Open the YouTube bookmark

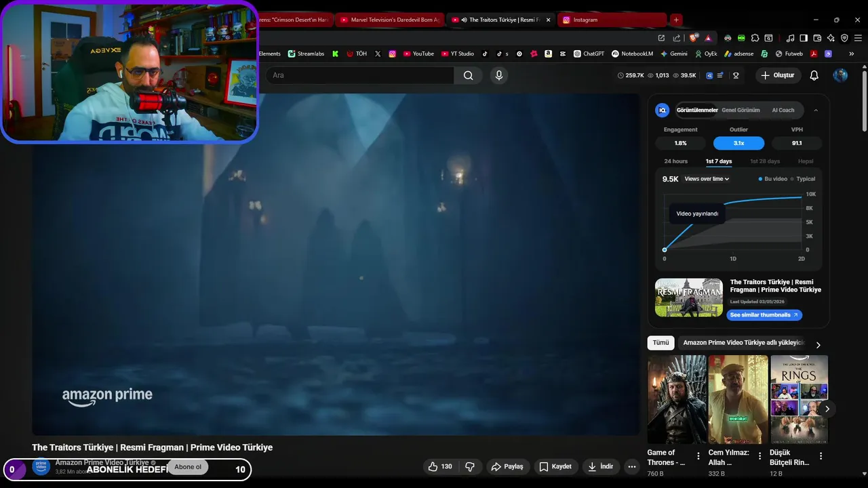point(418,54)
